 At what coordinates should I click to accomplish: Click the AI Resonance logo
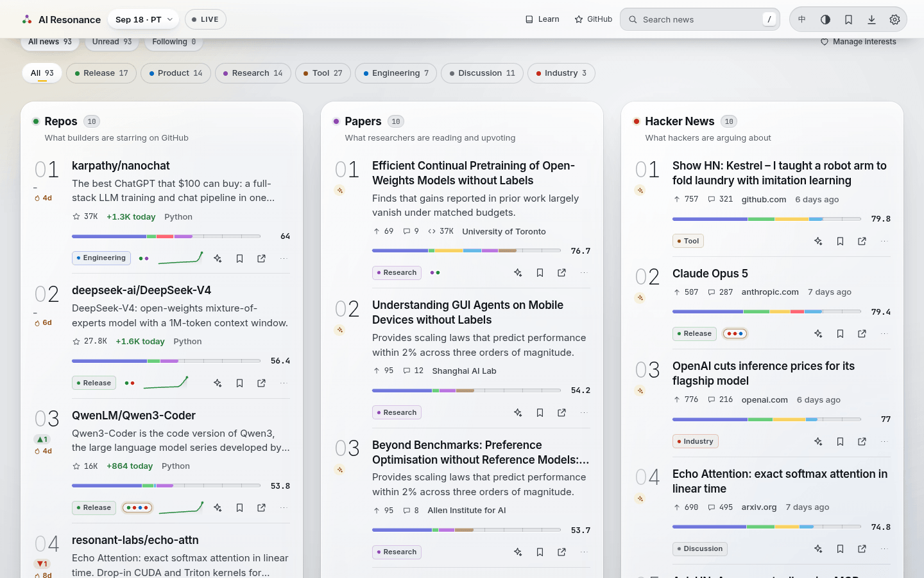tap(61, 19)
